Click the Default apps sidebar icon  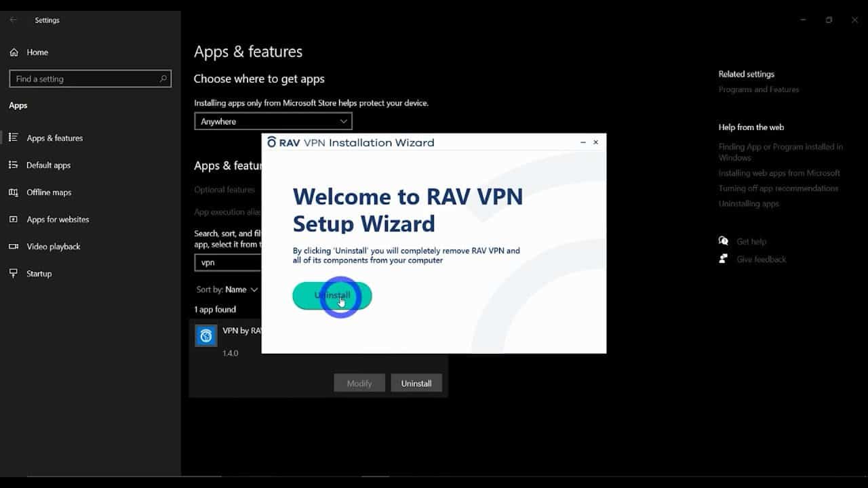click(14, 165)
